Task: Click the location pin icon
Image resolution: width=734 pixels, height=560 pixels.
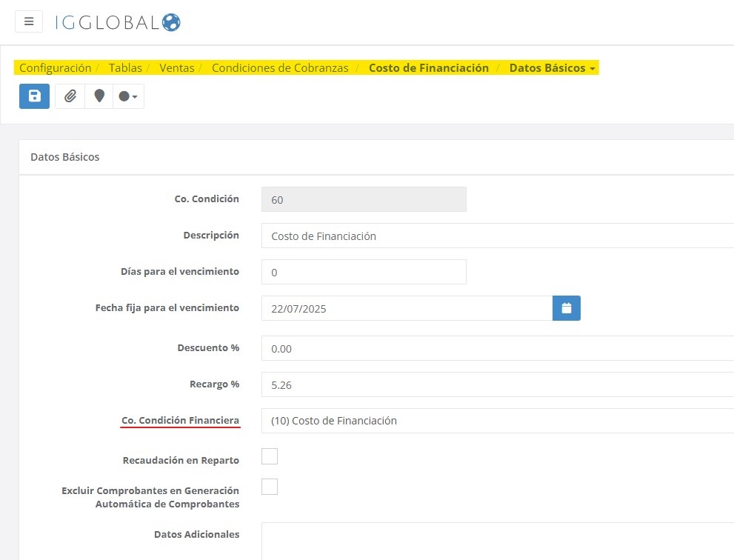Action: pyautogui.click(x=99, y=96)
